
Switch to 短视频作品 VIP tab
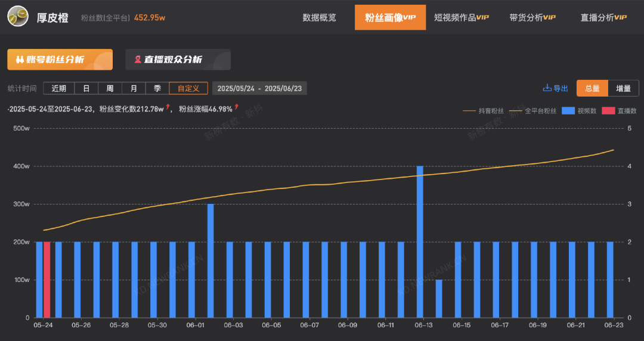pos(462,18)
